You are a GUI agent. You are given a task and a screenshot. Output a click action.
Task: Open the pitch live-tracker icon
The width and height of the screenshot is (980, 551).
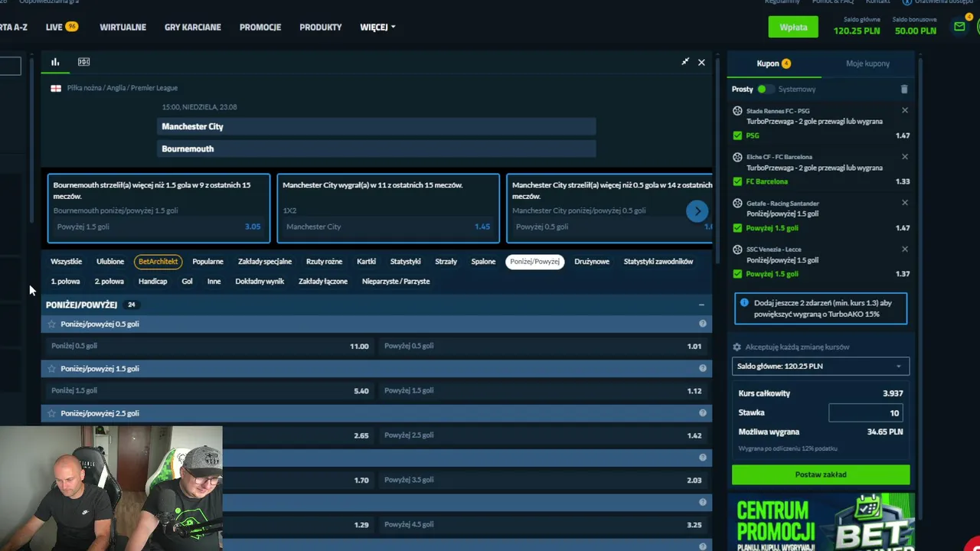pos(83,62)
